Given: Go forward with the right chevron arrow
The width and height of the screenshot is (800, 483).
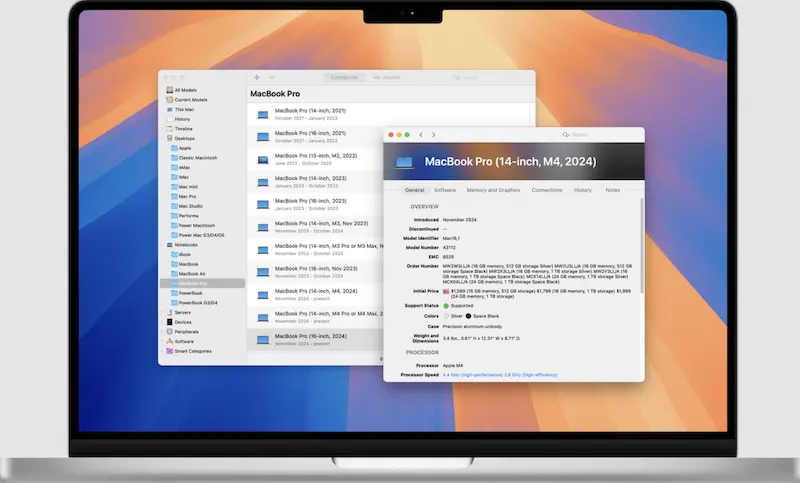Looking at the screenshot, I should (x=433, y=134).
